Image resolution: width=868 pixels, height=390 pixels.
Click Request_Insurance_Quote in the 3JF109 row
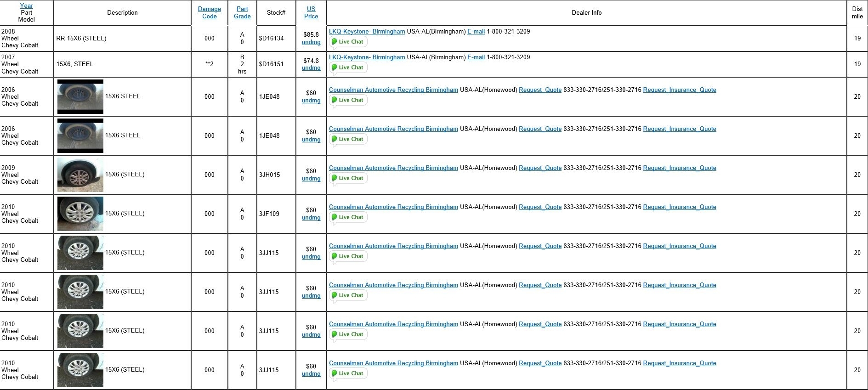click(680, 207)
